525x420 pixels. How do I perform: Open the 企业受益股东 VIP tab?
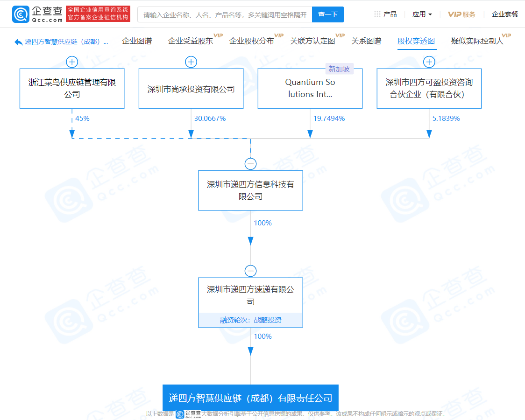click(191, 41)
